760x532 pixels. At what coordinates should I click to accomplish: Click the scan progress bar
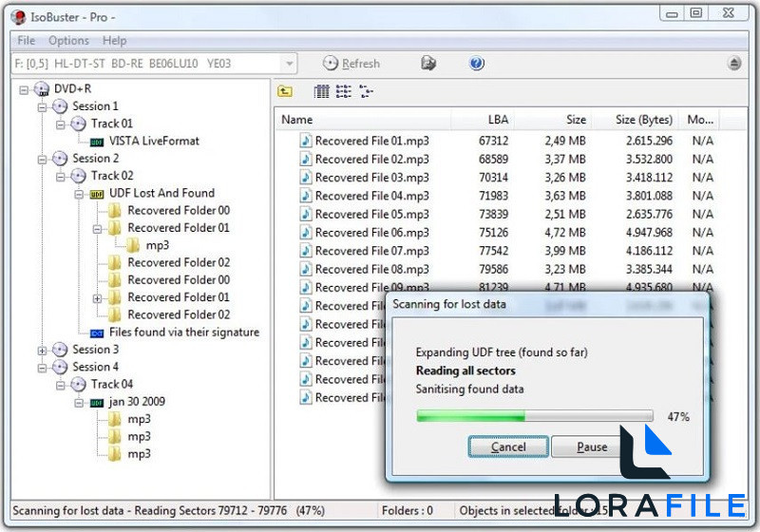click(535, 416)
